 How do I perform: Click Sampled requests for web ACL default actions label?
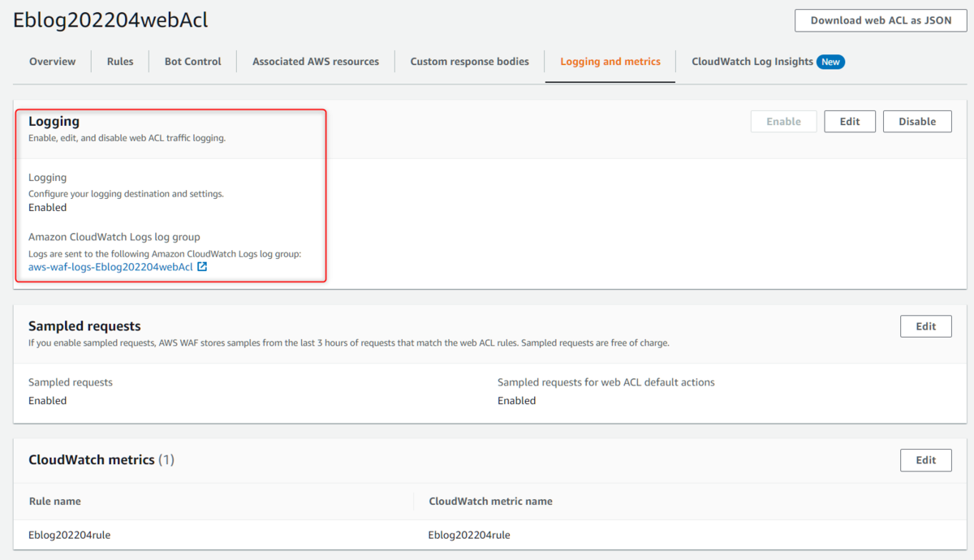click(606, 382)
